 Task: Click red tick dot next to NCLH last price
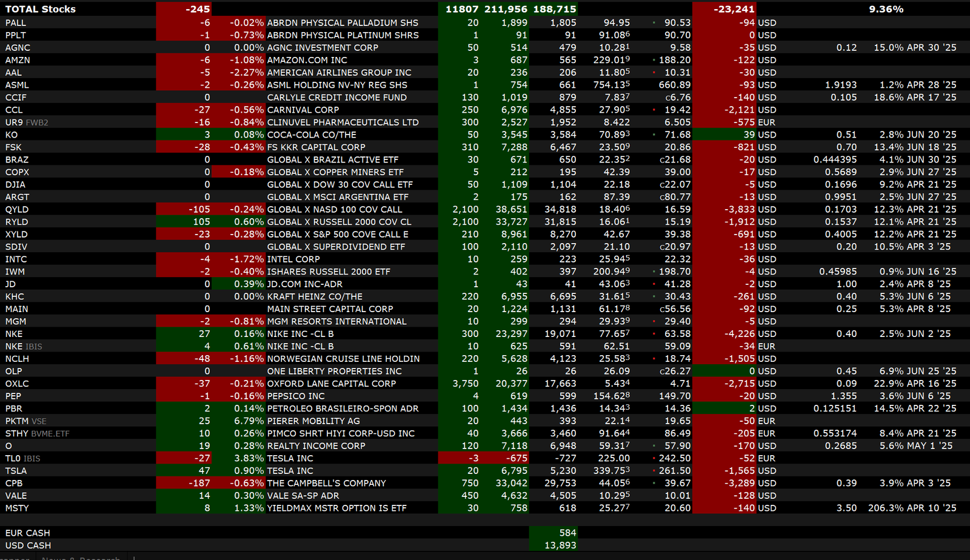[x=654, y=359]
